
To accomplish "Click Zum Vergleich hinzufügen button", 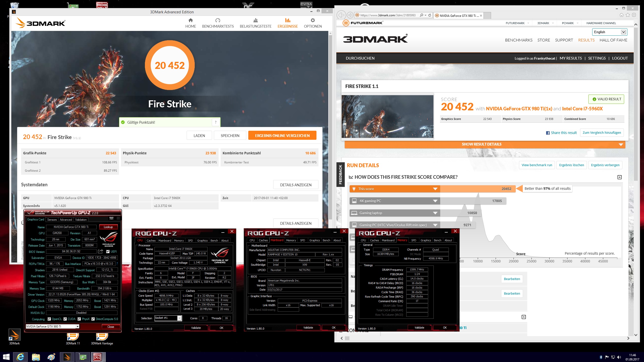I will [602, 133].
